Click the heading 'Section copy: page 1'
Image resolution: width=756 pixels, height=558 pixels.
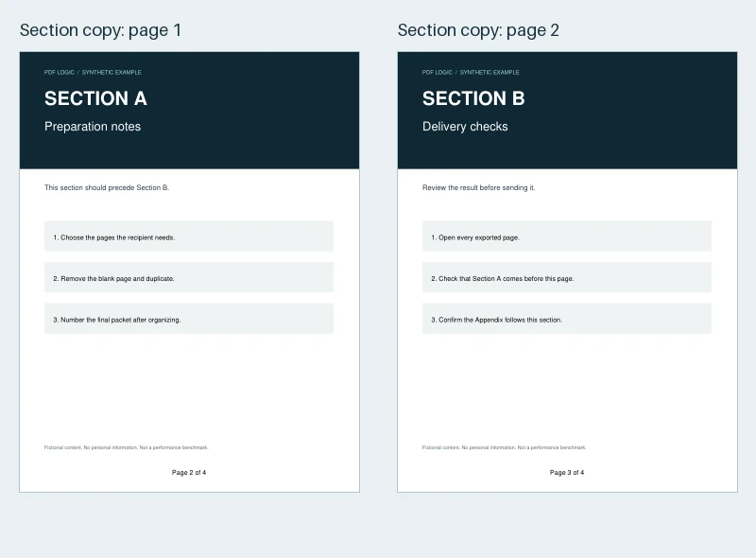tap(100, 30)
